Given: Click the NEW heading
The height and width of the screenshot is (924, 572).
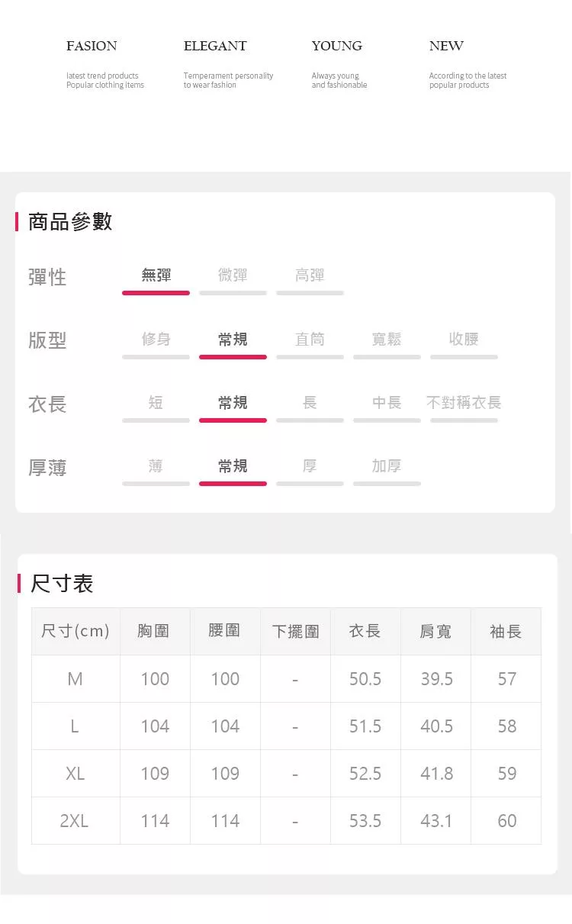Looking at the screenshot, I should pyautogui.click(x=446, y=46).
